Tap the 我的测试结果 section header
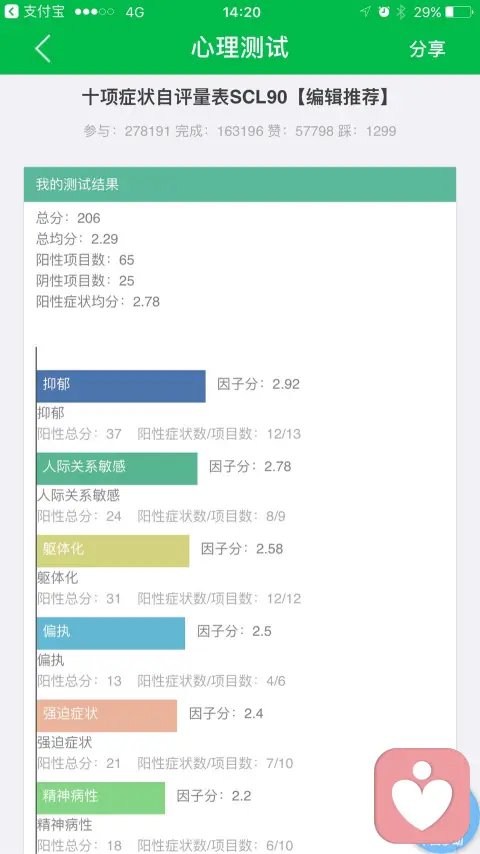Screen dimensions: 480x854 (x=240, y=184)
